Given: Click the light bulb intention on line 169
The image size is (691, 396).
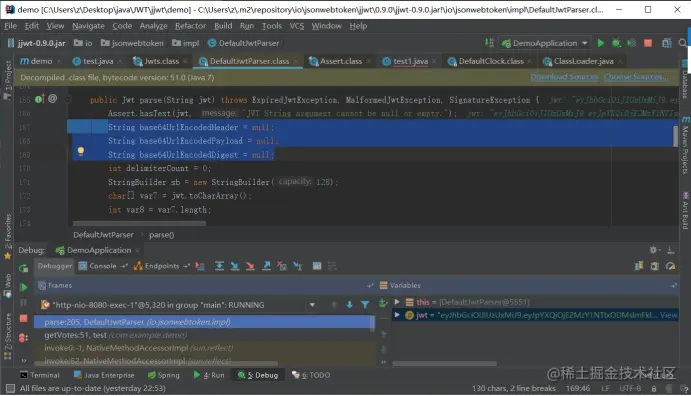Looking at the screenshot, I should [81, 151].
